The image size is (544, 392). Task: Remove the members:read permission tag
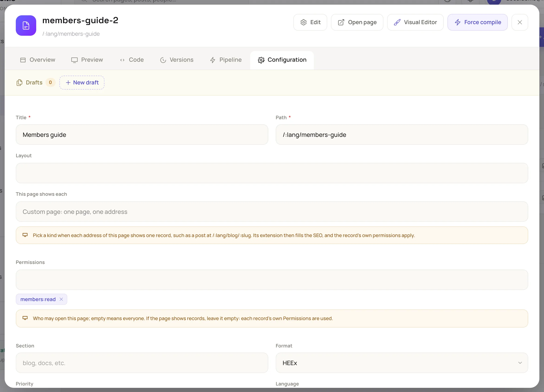click(61, 299)
